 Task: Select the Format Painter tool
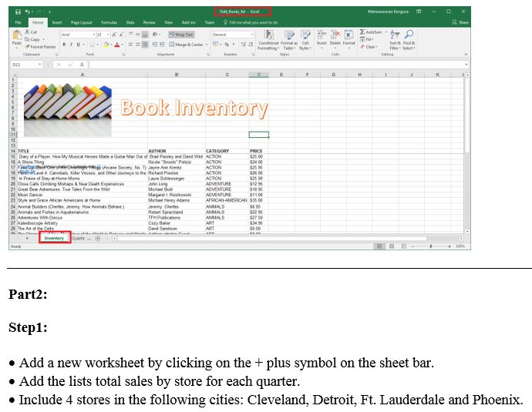pyautogui.click(x=40, y=47)
